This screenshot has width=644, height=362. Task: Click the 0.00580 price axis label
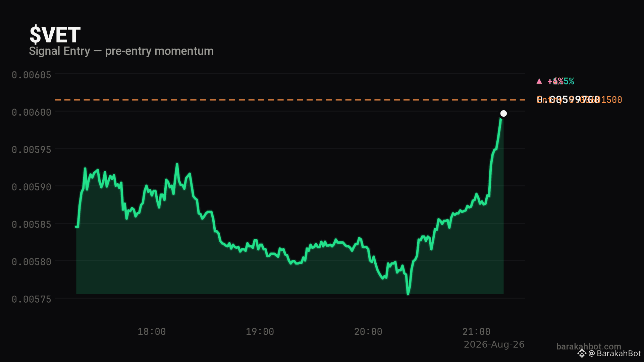point(32,262)
